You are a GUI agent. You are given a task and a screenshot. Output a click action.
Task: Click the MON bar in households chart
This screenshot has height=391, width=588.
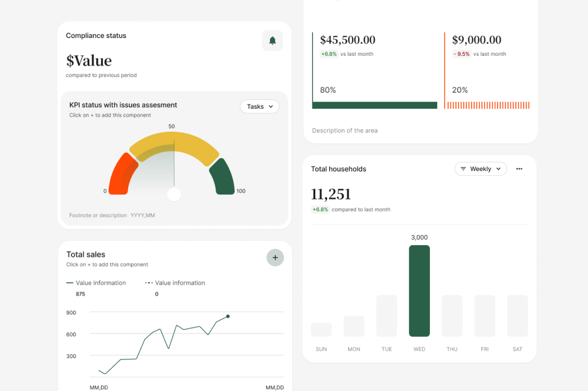pyautogui.click(x=354, y=326)
